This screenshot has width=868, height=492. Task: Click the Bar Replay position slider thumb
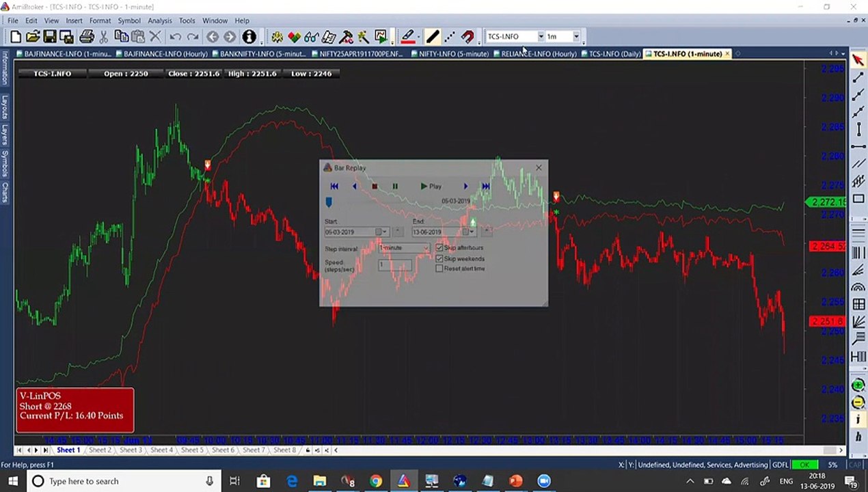(329, 202)
